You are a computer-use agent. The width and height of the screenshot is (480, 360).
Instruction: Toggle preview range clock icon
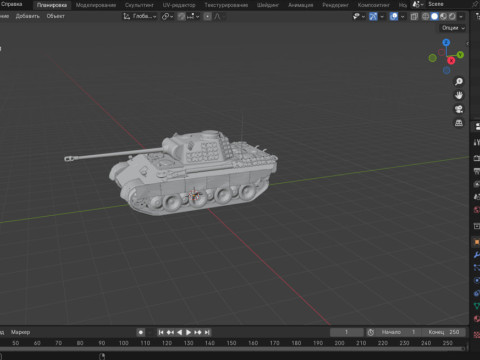tap(371, 332)
